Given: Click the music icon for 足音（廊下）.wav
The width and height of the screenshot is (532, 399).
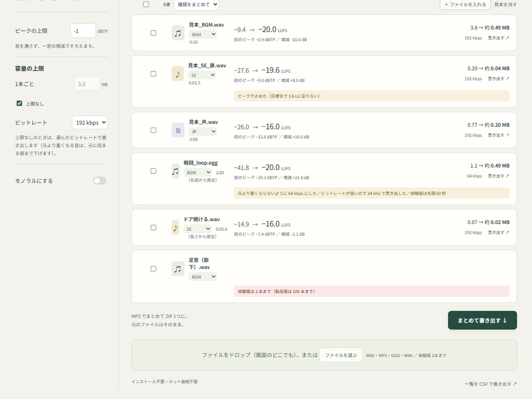Looking at the screenshot, I should 178,269.
